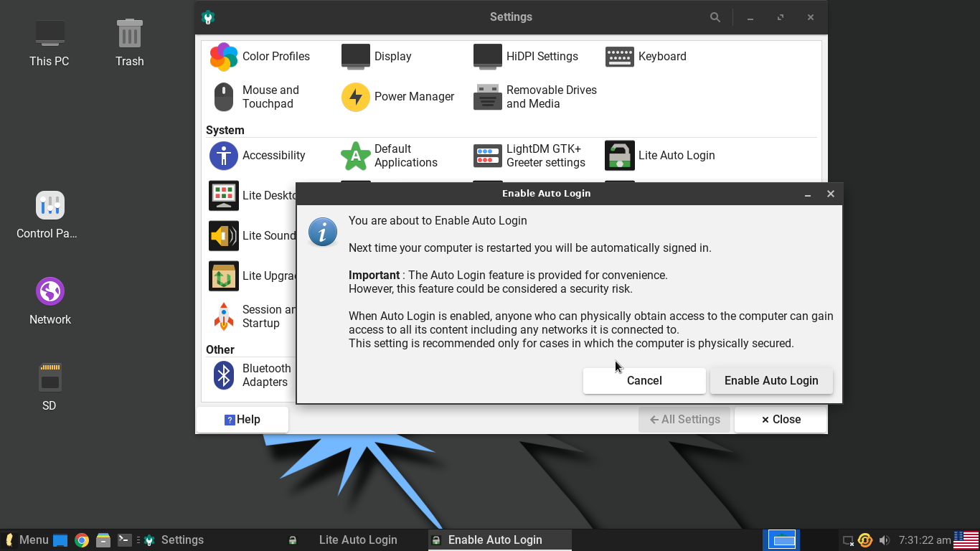This screenshot has width=980, height=551.
Task: Click the display tray icon
Action: (848, 540)
